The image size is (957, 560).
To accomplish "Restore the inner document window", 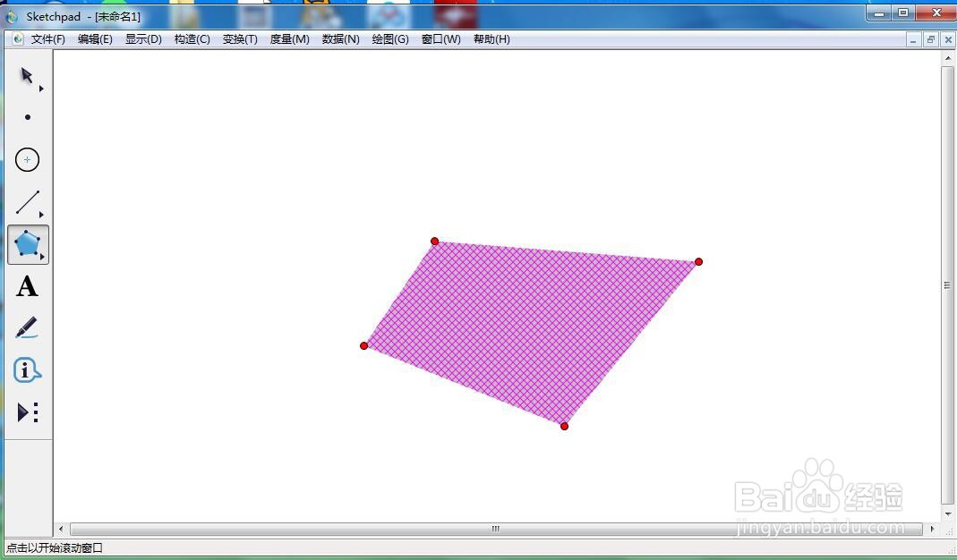I will 931,39.
